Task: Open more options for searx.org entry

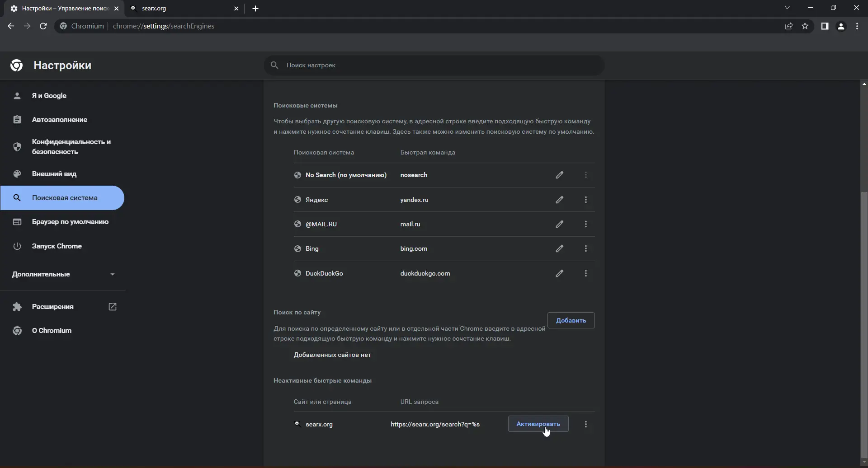Action: tap(586, 424)
